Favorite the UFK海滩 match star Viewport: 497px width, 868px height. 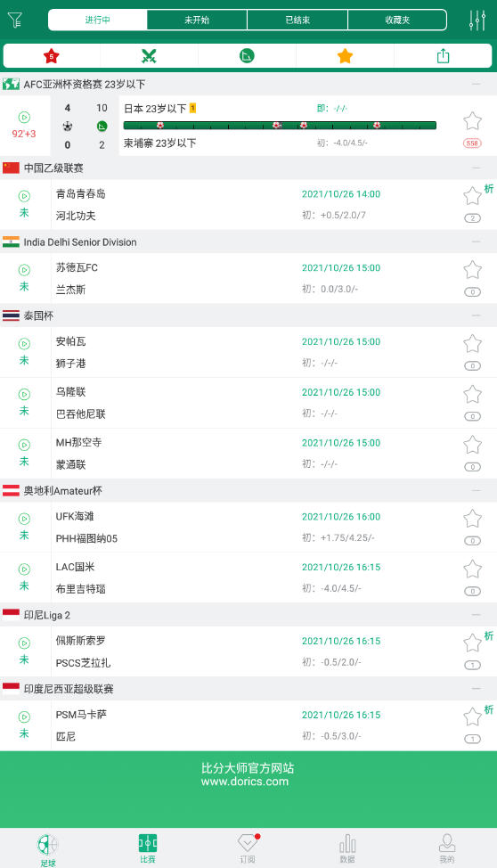[472, 519]
